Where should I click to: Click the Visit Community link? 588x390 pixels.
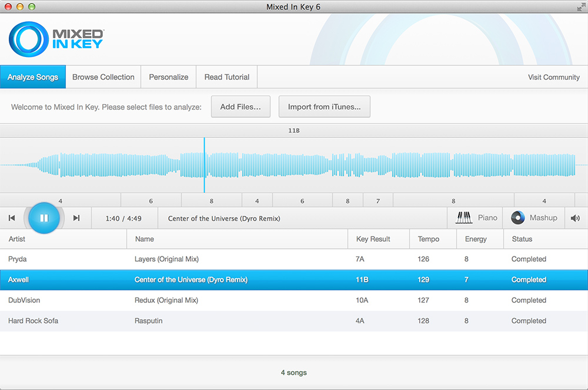553,78
